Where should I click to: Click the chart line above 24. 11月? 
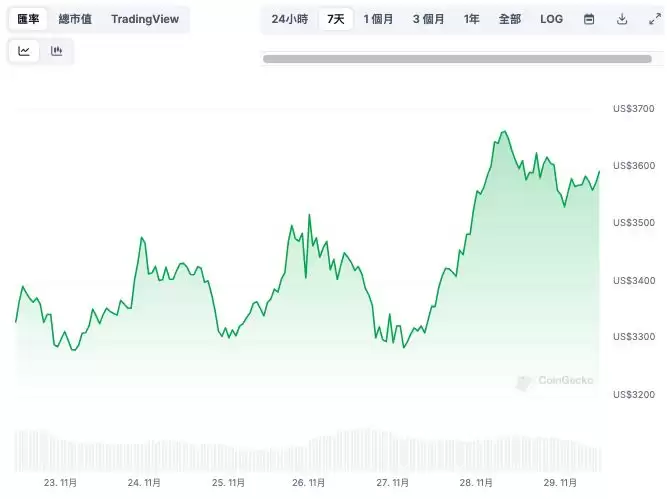coord(144,239)
